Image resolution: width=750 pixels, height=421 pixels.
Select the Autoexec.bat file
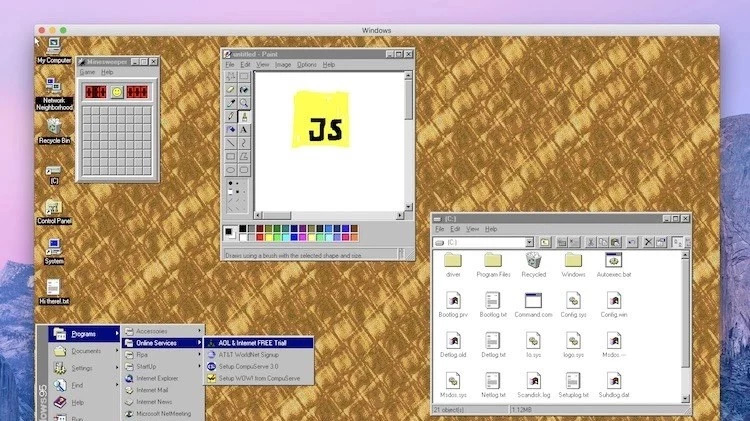coord(614,265)
